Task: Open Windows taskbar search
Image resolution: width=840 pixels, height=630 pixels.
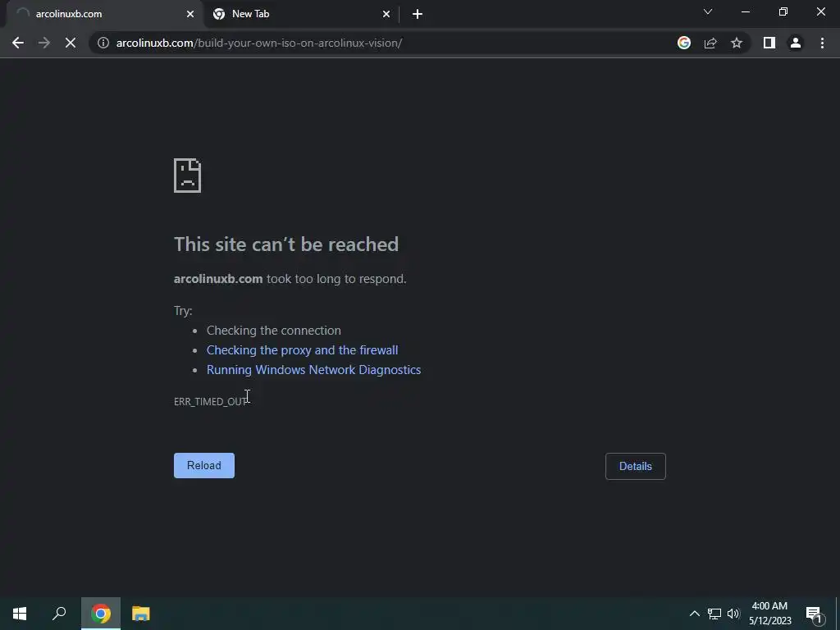Action: pos(59,614)
